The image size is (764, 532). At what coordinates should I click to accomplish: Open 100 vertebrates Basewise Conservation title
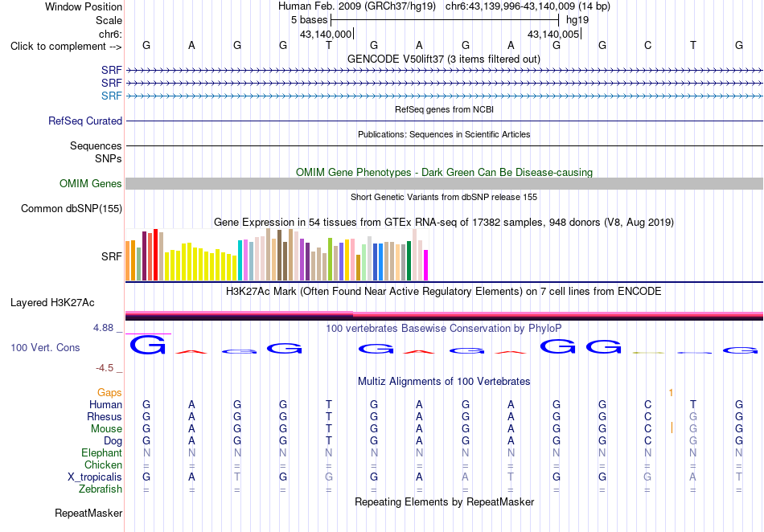coord(443,329)
